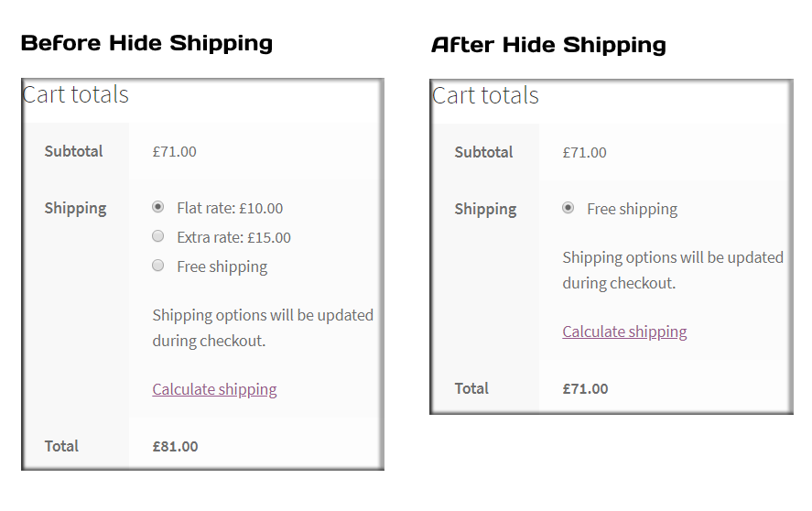812x511 pixels.
Task: Click the Before Hide Shipping heading
Action: pos(146,43)
